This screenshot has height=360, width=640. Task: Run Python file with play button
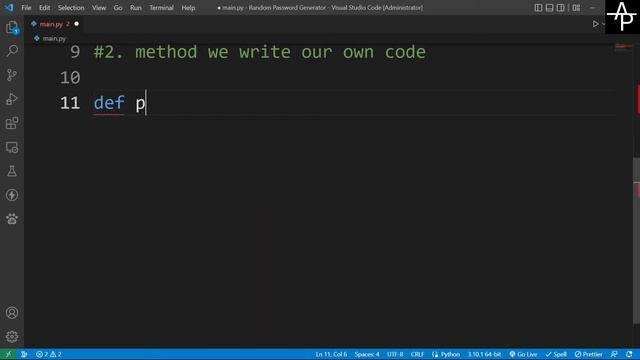click(x=595, y=24)
